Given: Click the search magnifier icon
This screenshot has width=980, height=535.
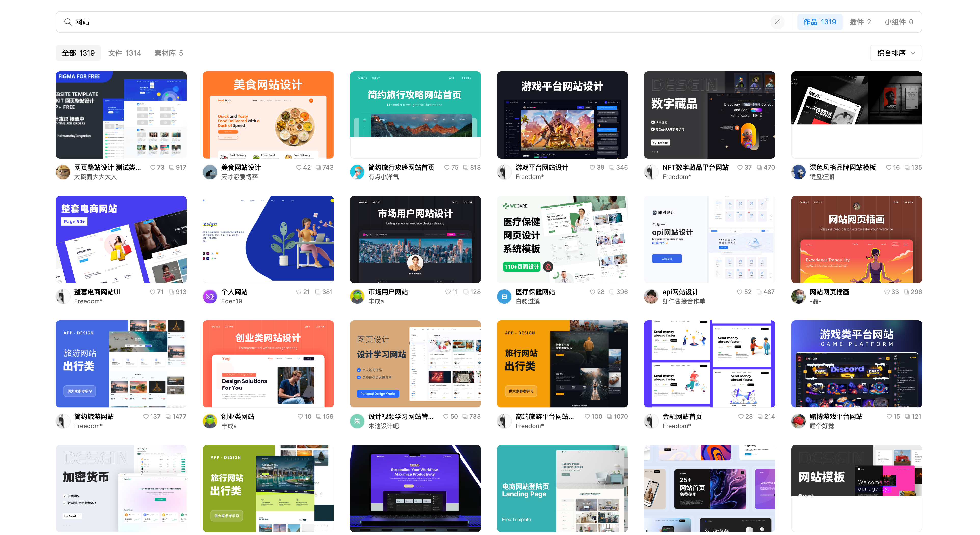Looking at the screenshot, I should point(68,22).
